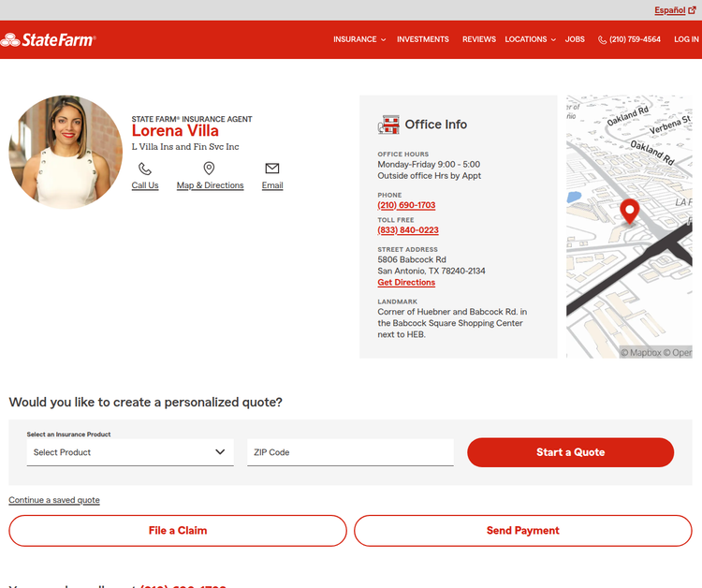Click the Email envelope icon
Viewport: 702px width, 588px height.
pyautogui.click(x=272, y=169)
